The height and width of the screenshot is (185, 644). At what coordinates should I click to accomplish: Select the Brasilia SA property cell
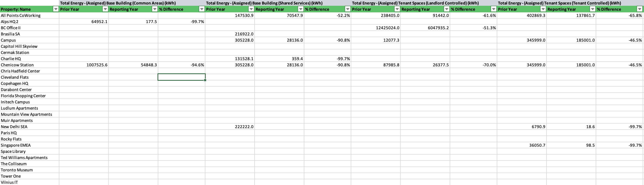coord(29,34)
